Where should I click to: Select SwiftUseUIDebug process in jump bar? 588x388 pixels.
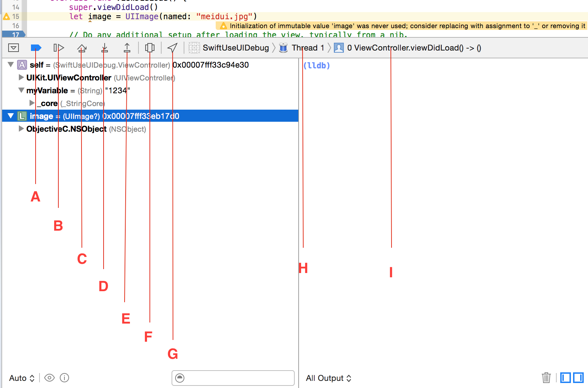point(230,48)
